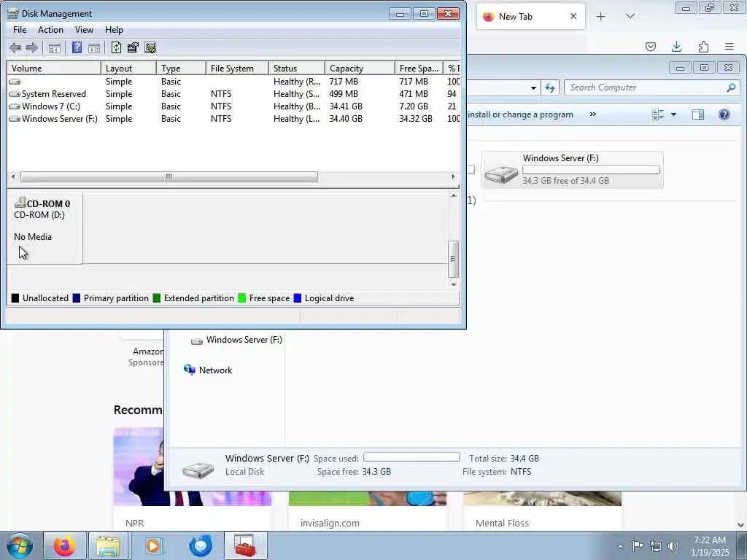The image size is (747, 560).
Task: Click the Logical drive blue legend swatch
Action: (x=298, y=298)
